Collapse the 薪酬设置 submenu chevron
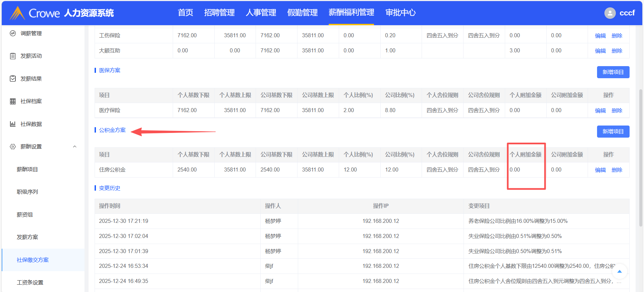Image resolution: width=644 pixels, height=292 pixels. point(75,147)
